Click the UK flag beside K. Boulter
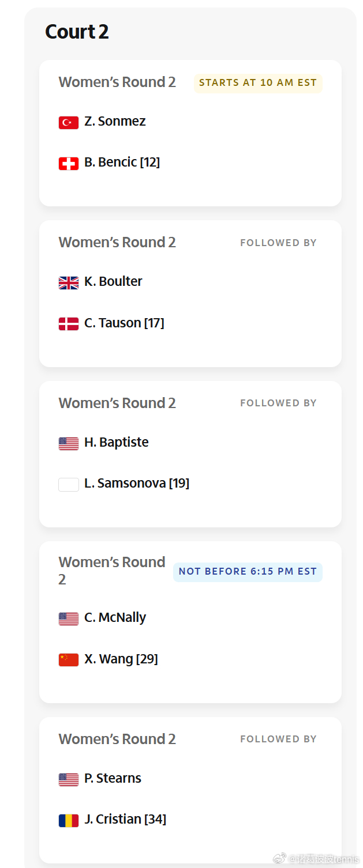363x868 pixels. click(68, 282)
